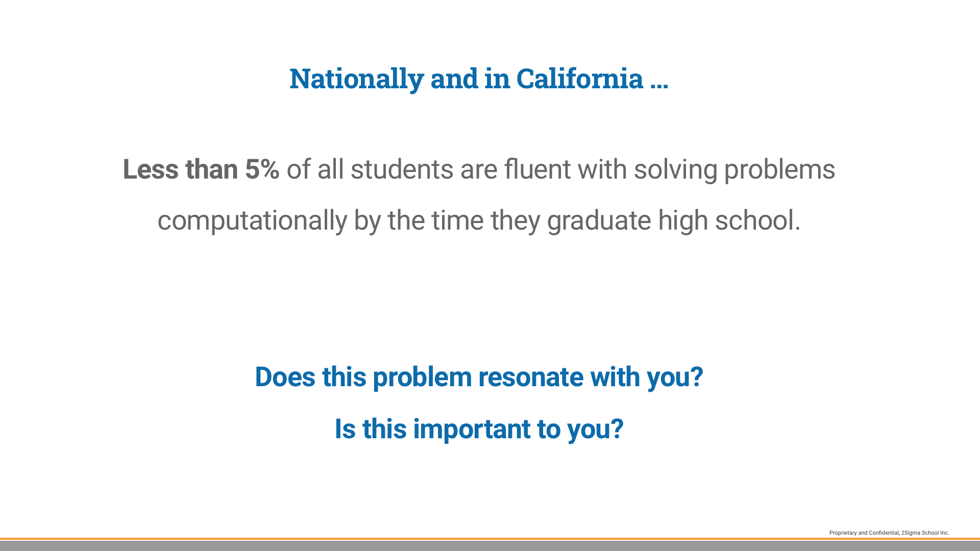Image resolution: width=980 pixels, height=551 pixels.
Task: Click the word "students" in the statistic sentence
Action: coord(402,169)
